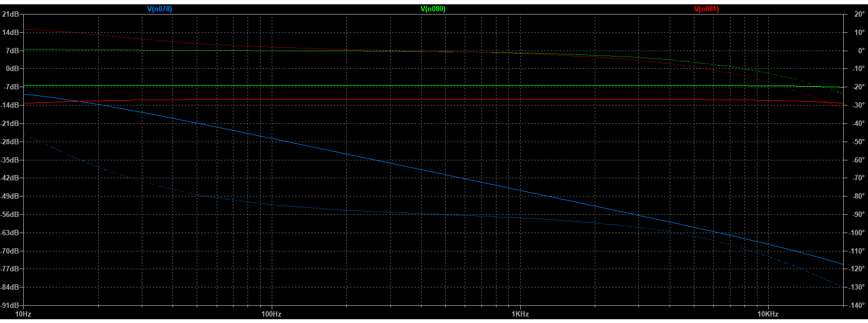The height and width of the screenshot is (323, 868).
Task: Click the 0dB left axis label
Action: point(12,69)
